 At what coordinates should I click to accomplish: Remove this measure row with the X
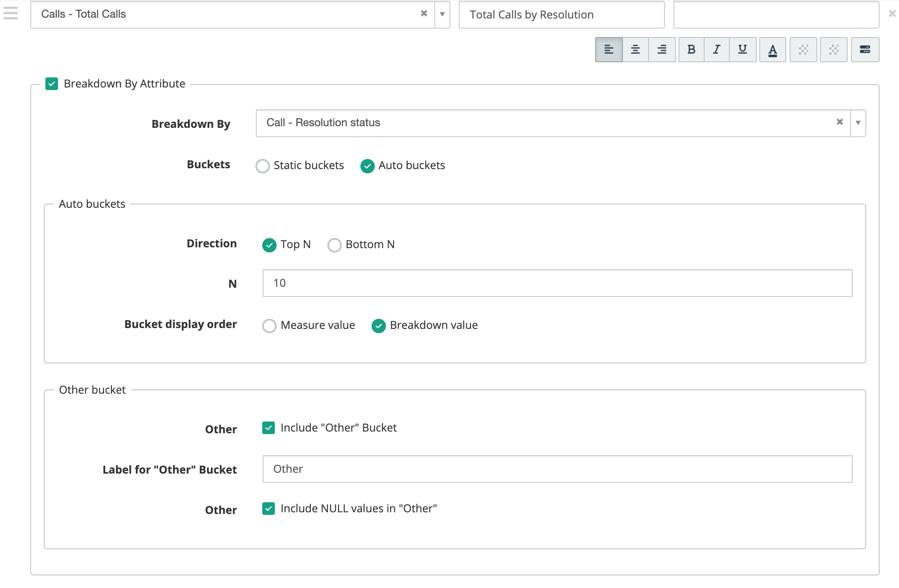coord(892,14)
